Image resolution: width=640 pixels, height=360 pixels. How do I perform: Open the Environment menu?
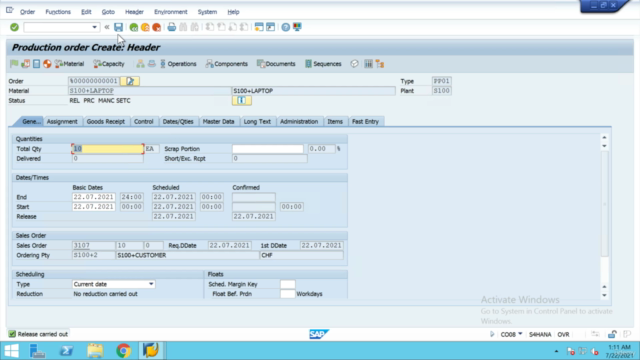[171, 12]
